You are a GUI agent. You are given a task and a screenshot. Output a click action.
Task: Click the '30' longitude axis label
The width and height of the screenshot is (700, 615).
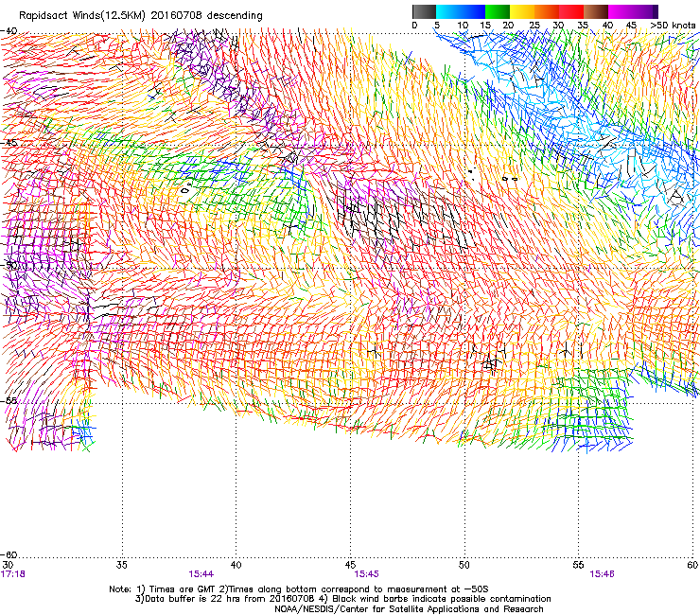tap(8, 565)
